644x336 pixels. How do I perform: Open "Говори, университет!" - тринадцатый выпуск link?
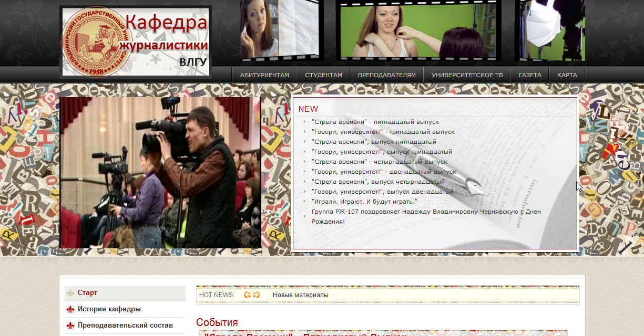pos(383,132)
